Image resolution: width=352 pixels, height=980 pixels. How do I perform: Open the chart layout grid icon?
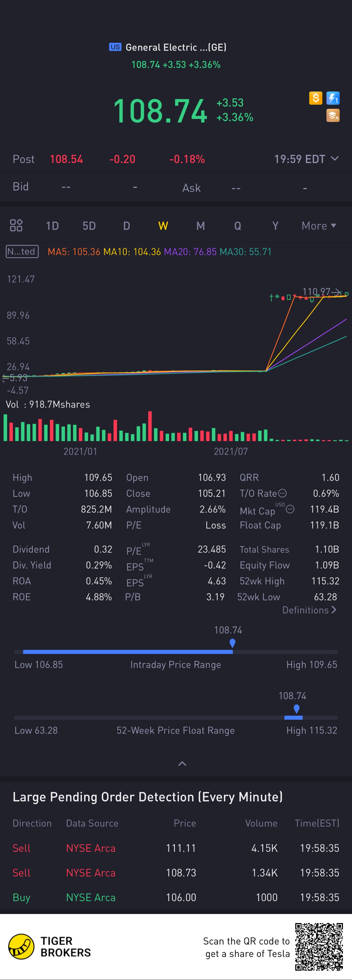(16, 225)
